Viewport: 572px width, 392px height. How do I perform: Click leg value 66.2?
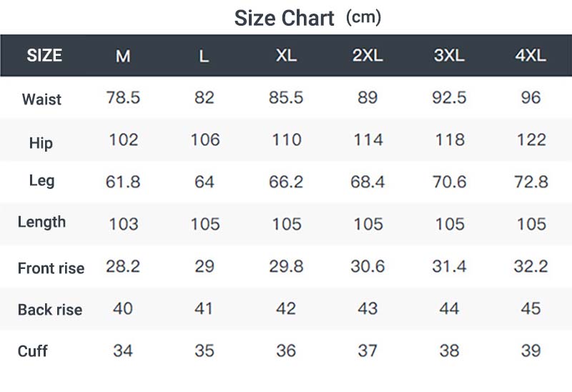(286, 182)
